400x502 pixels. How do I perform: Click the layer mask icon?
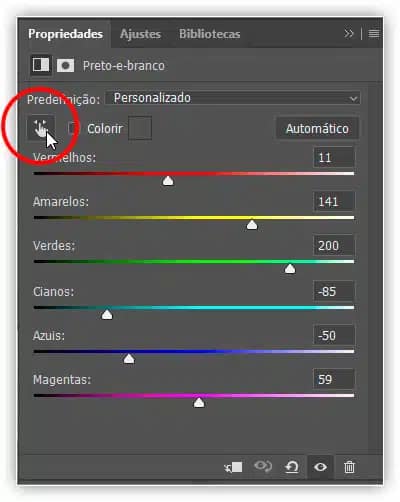65,65
